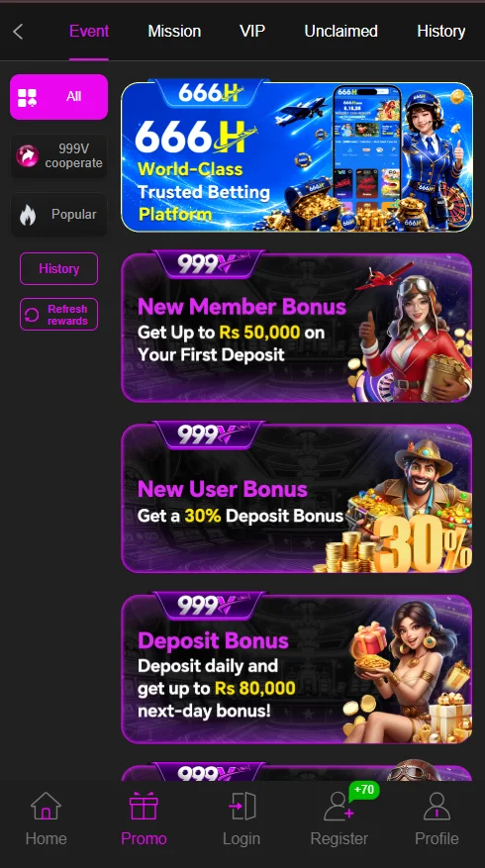485x868 pixels.
Task: Go back using the left arrow icon
Action: click(x=18, y=32)
